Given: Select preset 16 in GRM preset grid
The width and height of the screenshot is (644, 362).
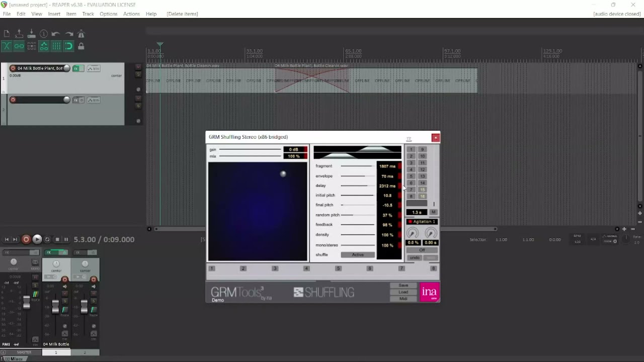Looking at the screenshot, I should coord(422,197).
